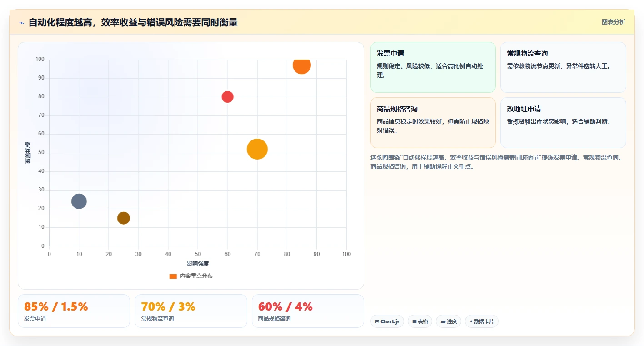
Task: Open the 改地址申请 info card
Action: pos(563,123)
